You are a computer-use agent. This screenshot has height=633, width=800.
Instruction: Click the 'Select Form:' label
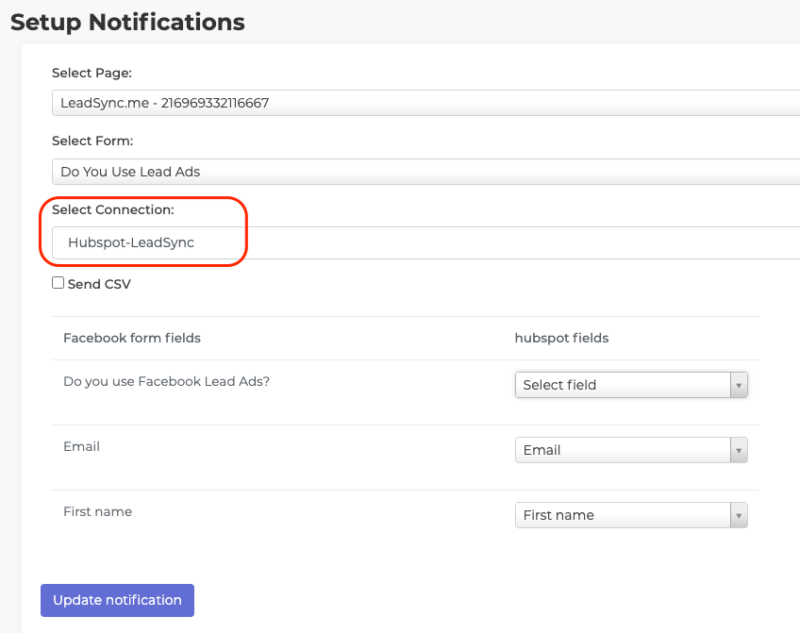(92, 141)
